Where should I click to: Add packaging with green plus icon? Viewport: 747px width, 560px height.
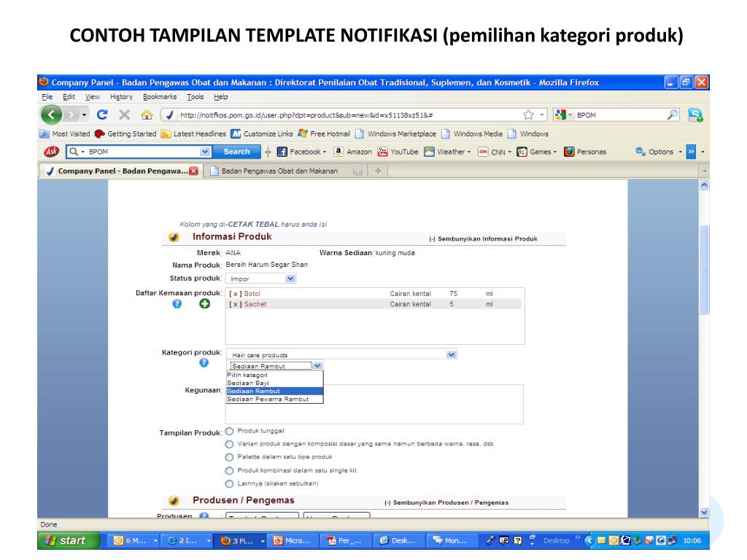(204, 304)
